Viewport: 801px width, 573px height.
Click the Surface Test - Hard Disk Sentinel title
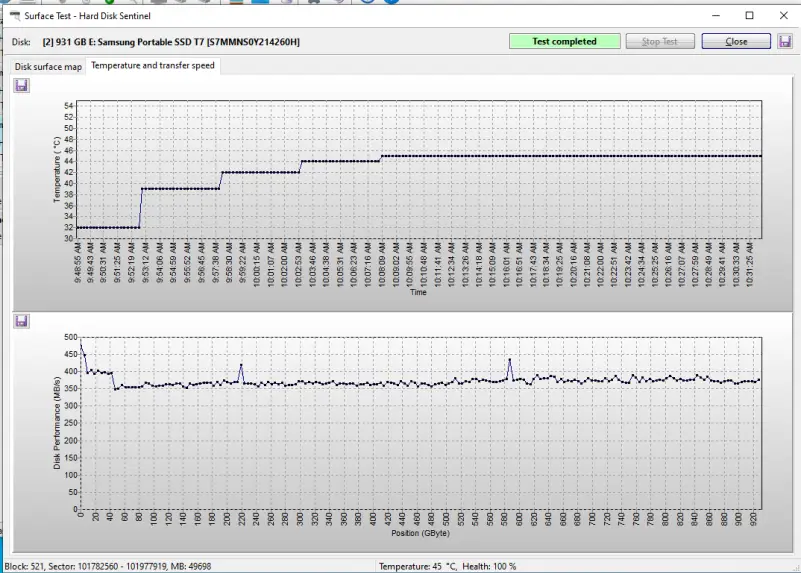point(87,16)
